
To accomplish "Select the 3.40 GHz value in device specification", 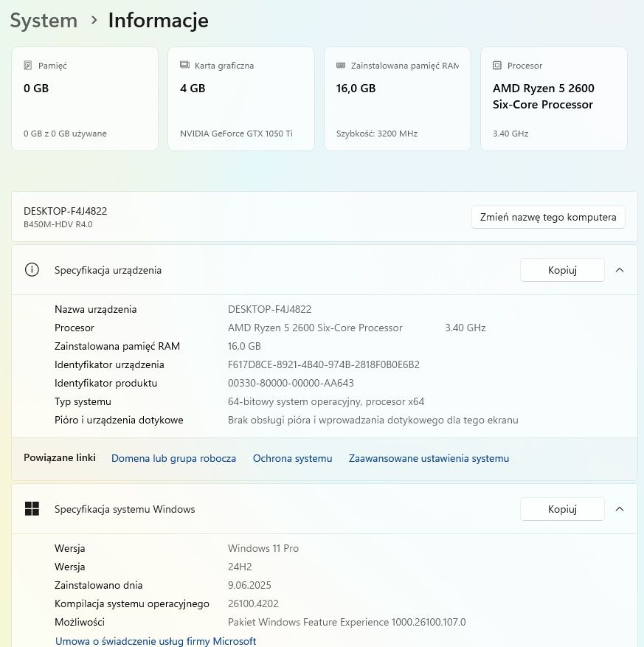I will (465, 328).
